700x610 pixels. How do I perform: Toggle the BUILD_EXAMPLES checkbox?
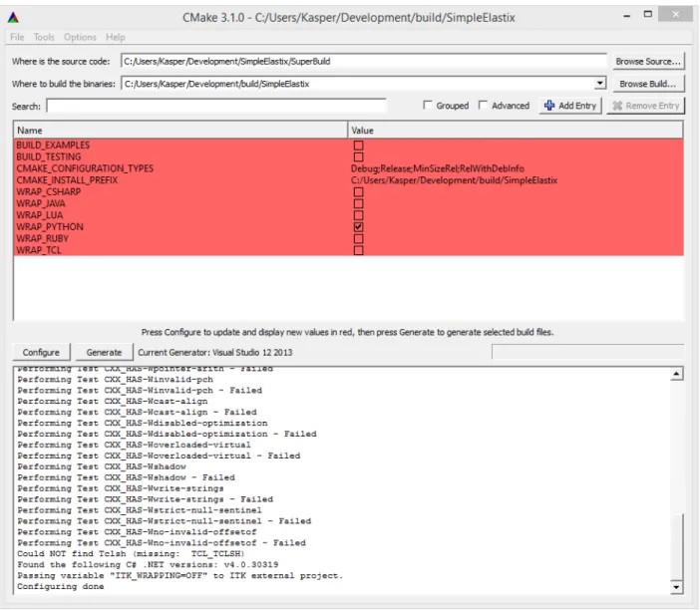pos(359,146)
